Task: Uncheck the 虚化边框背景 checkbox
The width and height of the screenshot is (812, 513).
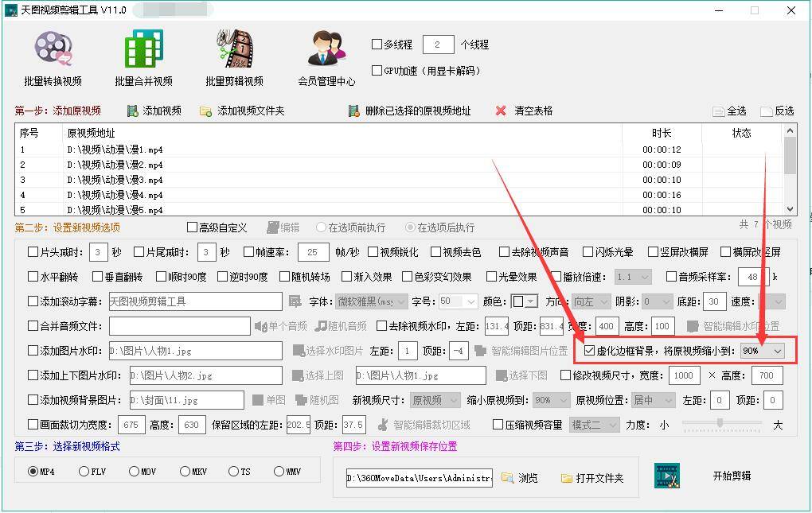Action: pos(589,351)
